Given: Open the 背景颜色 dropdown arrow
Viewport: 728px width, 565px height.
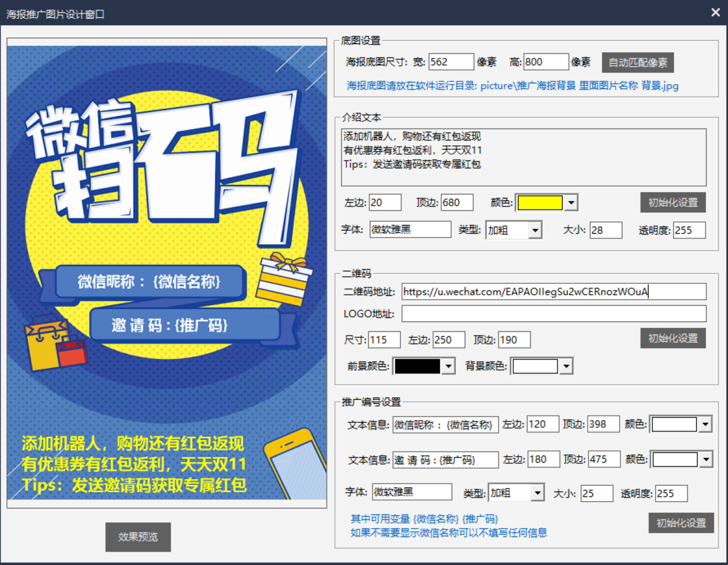Looking at the screenshot, I should 566,366.
